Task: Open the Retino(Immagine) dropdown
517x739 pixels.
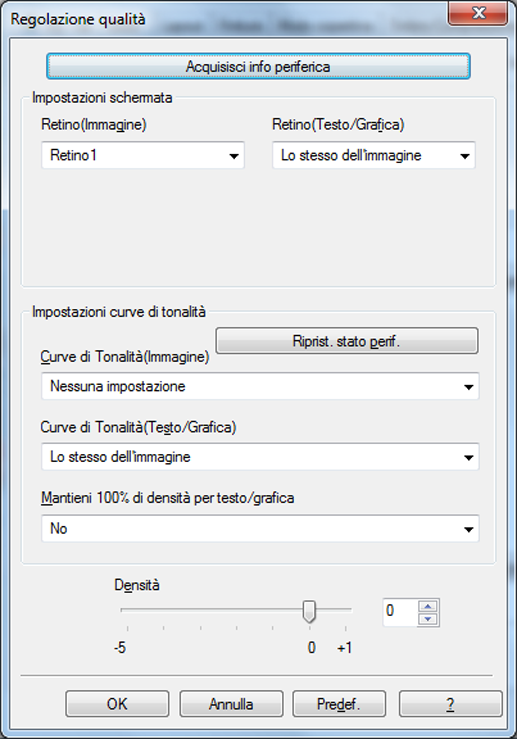Action: [x=143, y=155]
